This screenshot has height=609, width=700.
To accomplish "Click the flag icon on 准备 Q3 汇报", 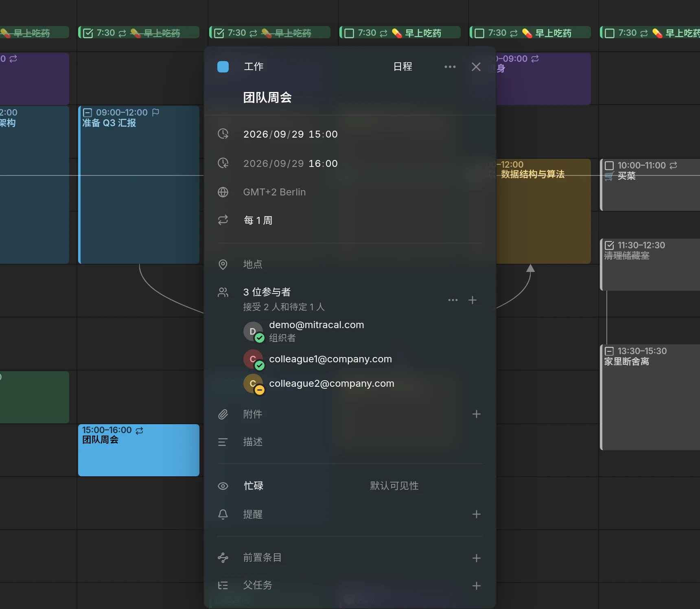I will tap(155, 112).
